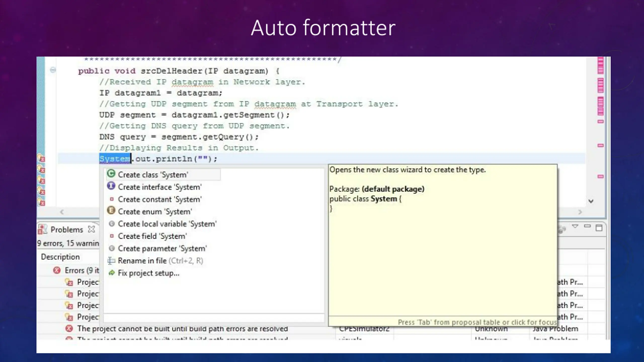Click the highlighted 'System' word in the editor

(115, 159)
